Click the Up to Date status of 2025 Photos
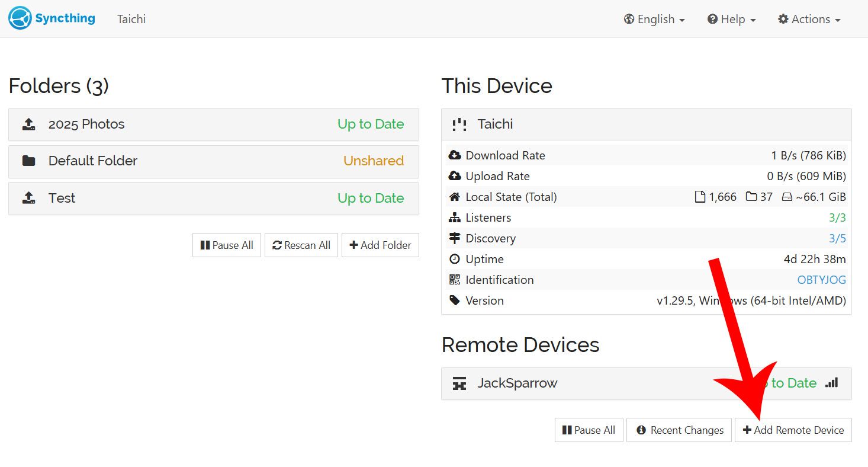Screen dimensions: 868x467 tap(371, 124)
